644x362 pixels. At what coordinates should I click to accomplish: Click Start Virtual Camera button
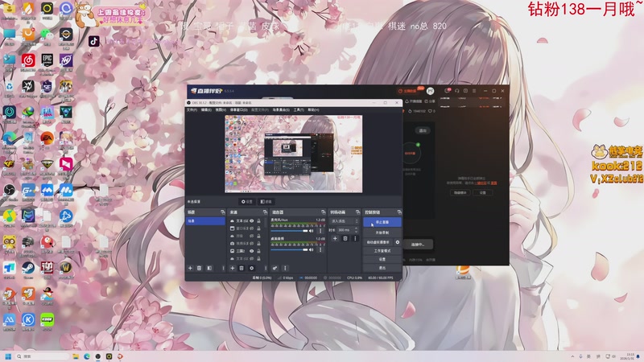[378, 242]
